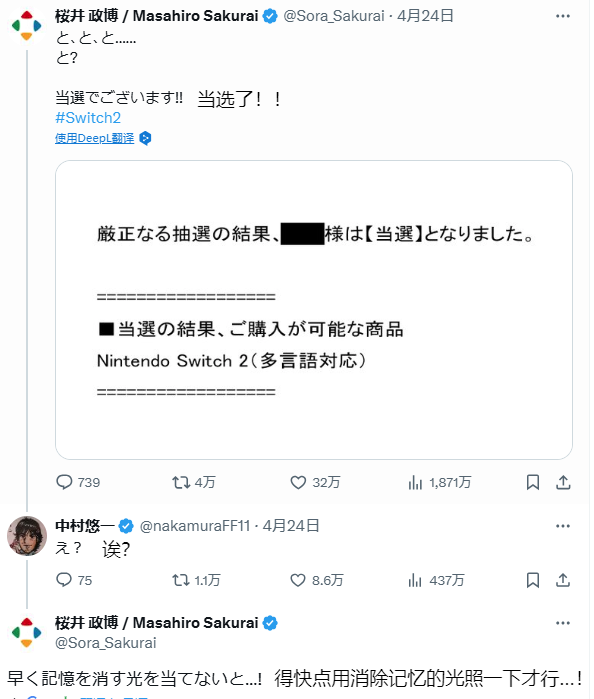Open more options on Sakurai's top tweet
Viewport: 594px width, 699px height.
tap(563, 16)
